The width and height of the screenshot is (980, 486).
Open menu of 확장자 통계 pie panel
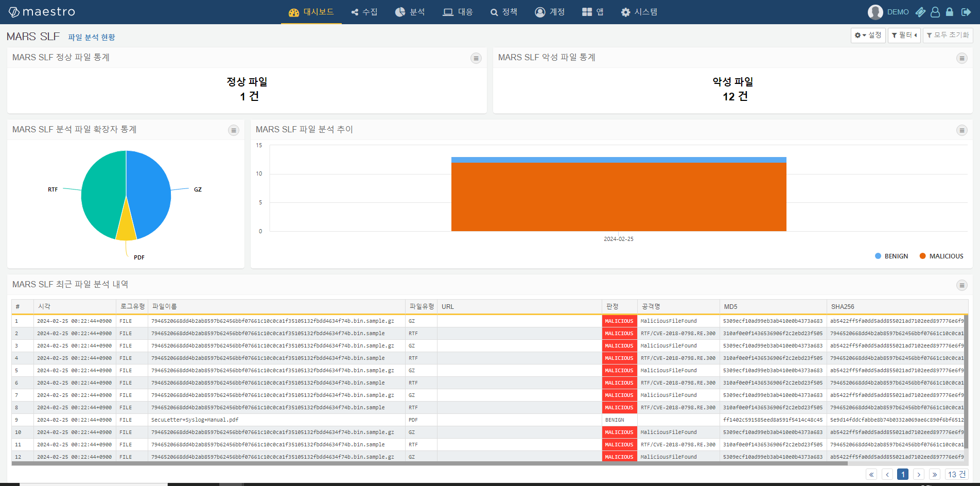234,130
